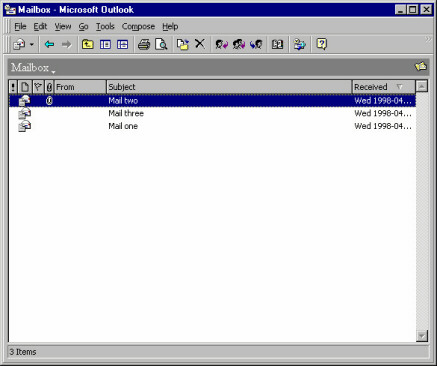
Task: Sort messages by the Subject column header
Action: tap(229, 87)
